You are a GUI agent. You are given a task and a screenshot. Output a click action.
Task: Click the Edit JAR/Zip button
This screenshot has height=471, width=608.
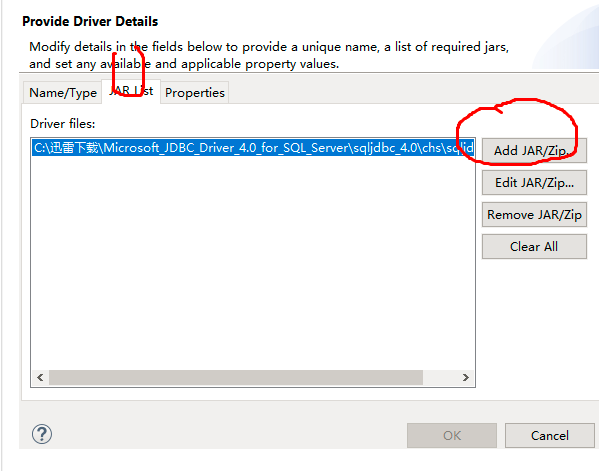534,183
